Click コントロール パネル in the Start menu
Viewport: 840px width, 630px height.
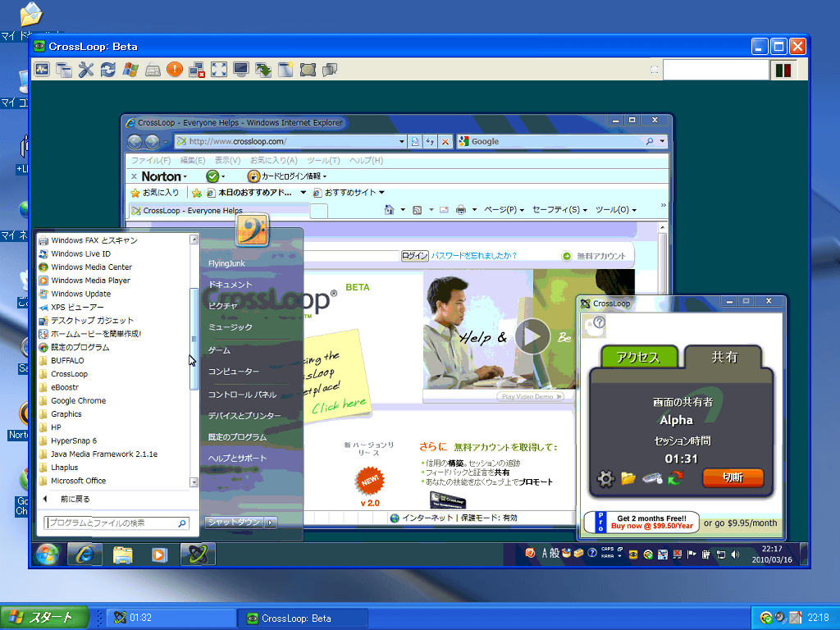pos(243,395)
